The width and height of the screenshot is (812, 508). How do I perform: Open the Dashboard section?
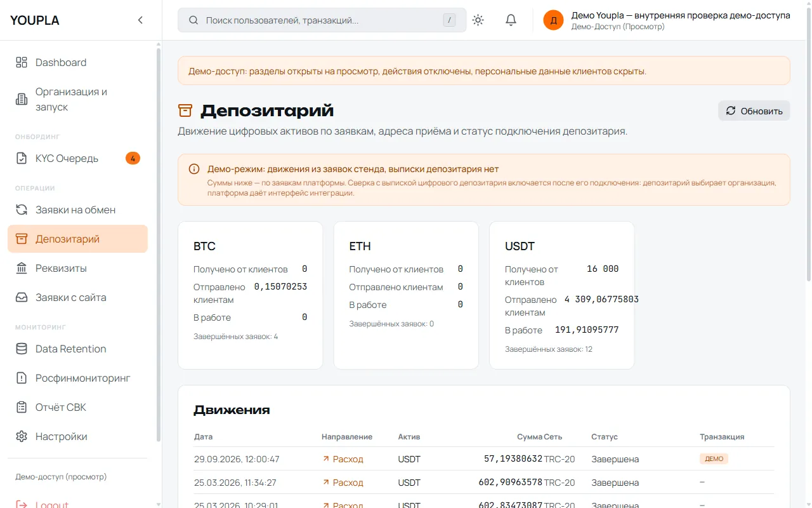pyautogui.click(x=77, y=62)
